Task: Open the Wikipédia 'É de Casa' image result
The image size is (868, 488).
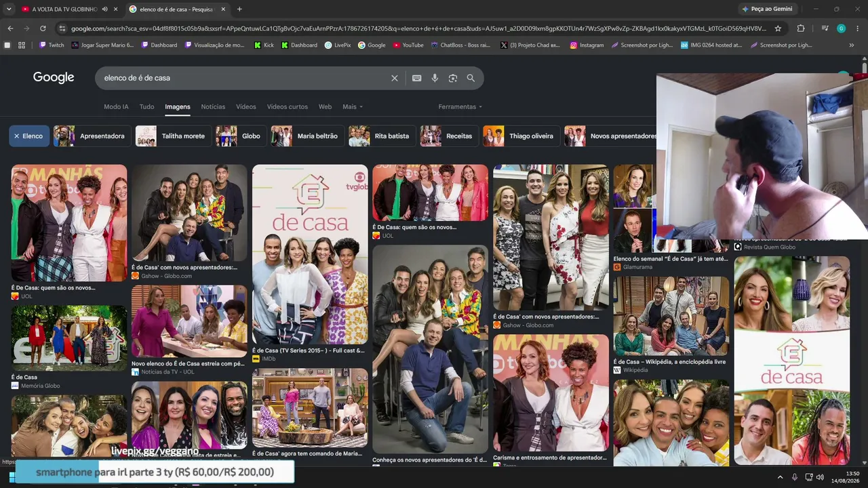Action: 671,316
